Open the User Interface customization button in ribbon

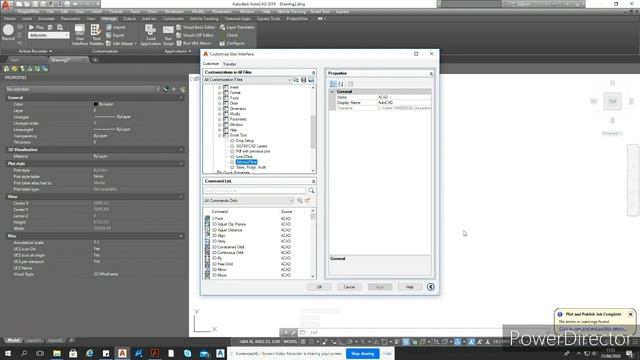click(80, 35)
